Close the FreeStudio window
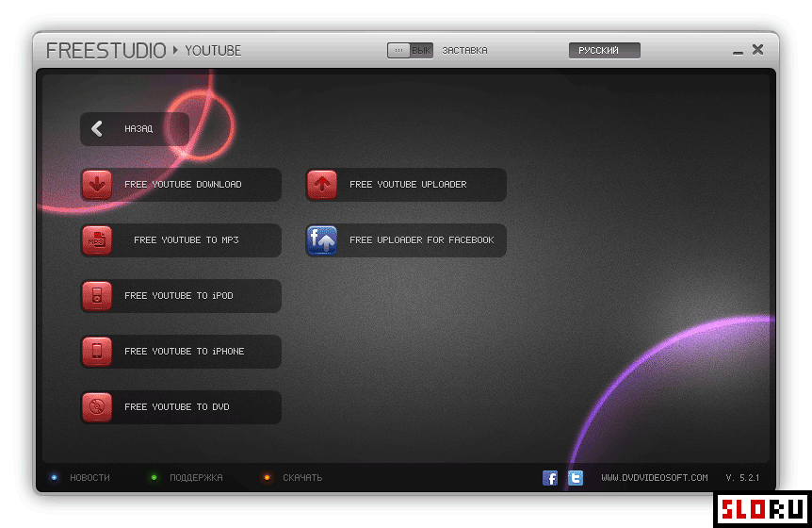 coord(757,49)
